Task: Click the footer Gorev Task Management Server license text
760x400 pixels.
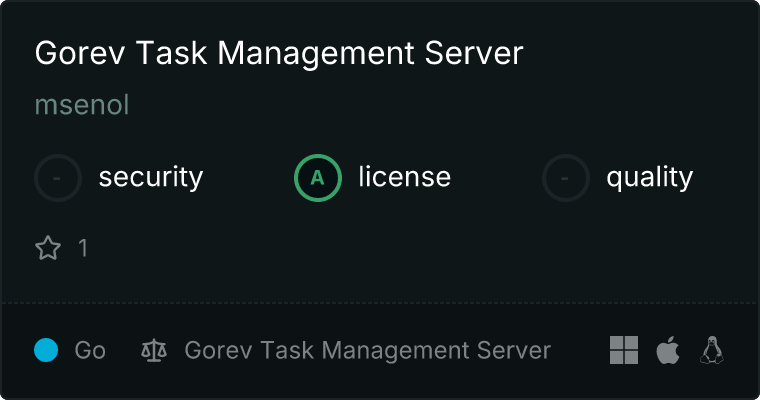Action: point(367,351)
